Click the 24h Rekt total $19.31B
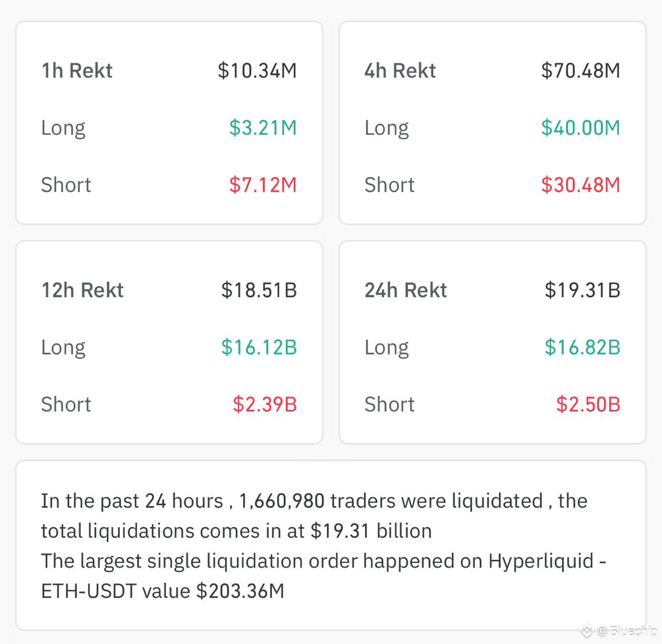This screenshot has width=662, height=644. [582, 290]
